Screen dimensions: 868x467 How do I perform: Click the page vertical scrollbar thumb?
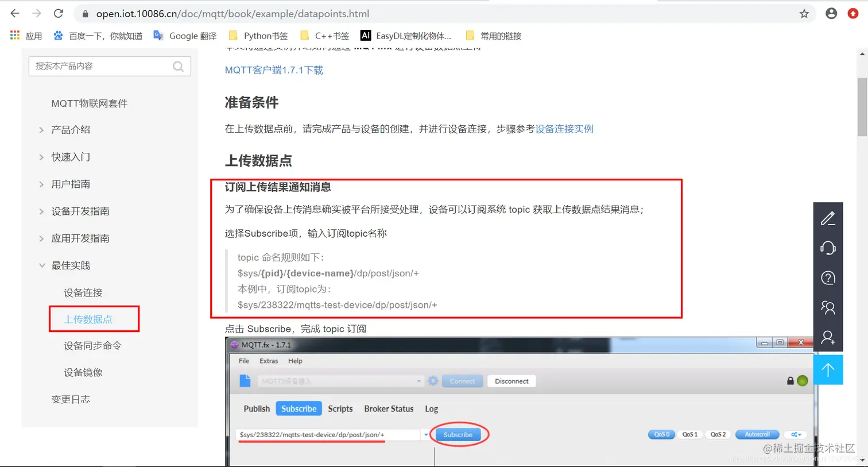point(862,107)
